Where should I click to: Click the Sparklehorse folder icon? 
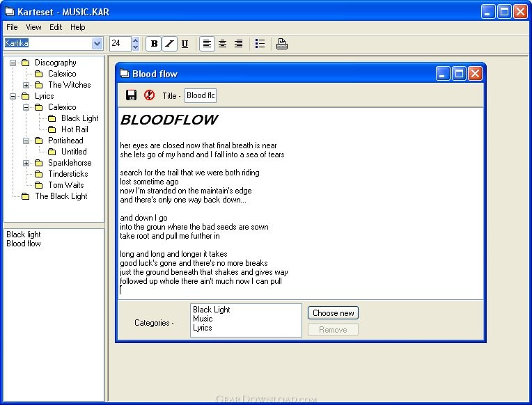tap(39, 163)
